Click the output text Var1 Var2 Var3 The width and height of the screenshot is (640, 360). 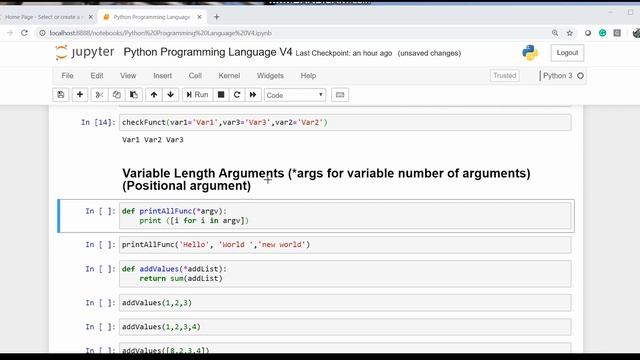coord(153,140)
